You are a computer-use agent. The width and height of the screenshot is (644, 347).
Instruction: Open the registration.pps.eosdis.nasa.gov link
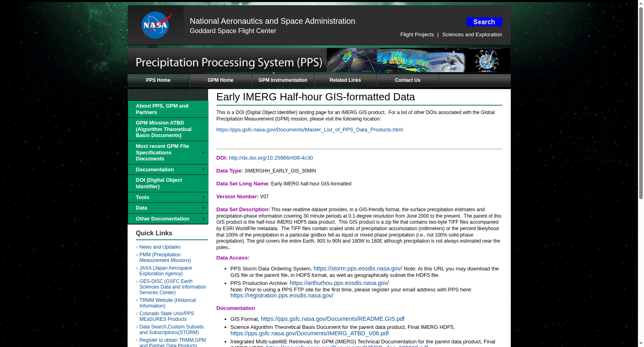[x=282, y=295]
